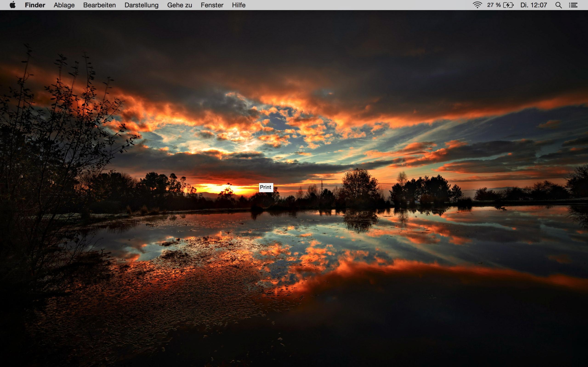This screenshot has width=588, height=367.
Task: Click the battery charging icon
Action: [x=508, y=5]
